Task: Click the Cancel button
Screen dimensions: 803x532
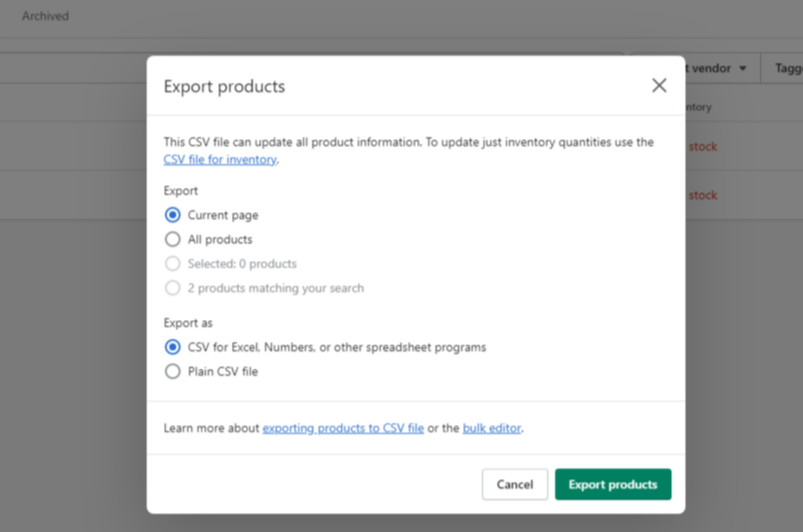Action: (514, 484)
